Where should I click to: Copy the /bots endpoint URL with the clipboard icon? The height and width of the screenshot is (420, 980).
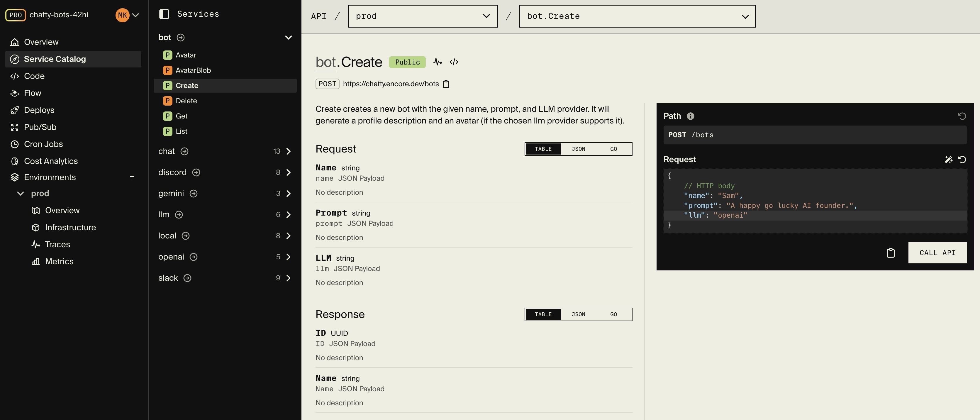click(446, 84)
